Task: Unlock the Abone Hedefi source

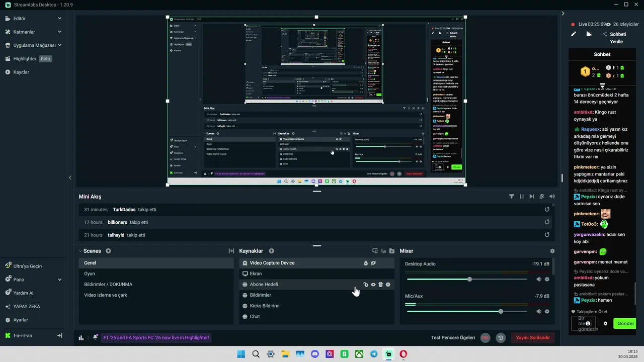Action: point(366,285)
